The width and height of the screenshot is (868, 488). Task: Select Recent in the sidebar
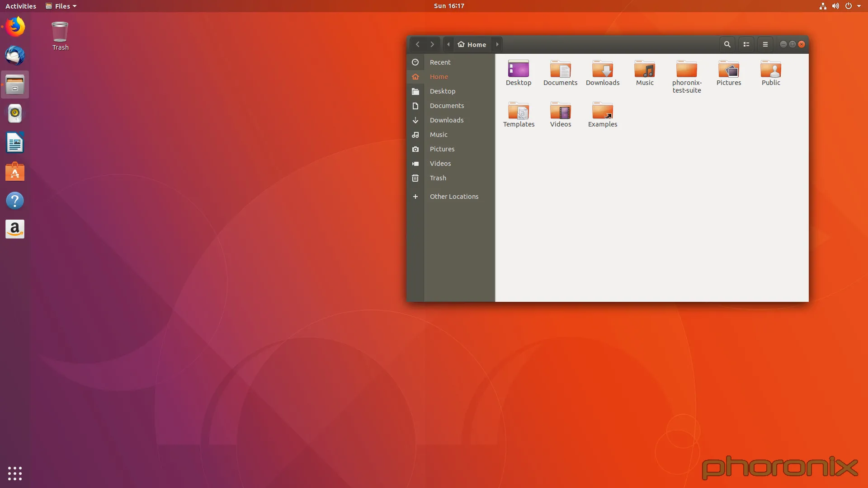pos(451,62)
